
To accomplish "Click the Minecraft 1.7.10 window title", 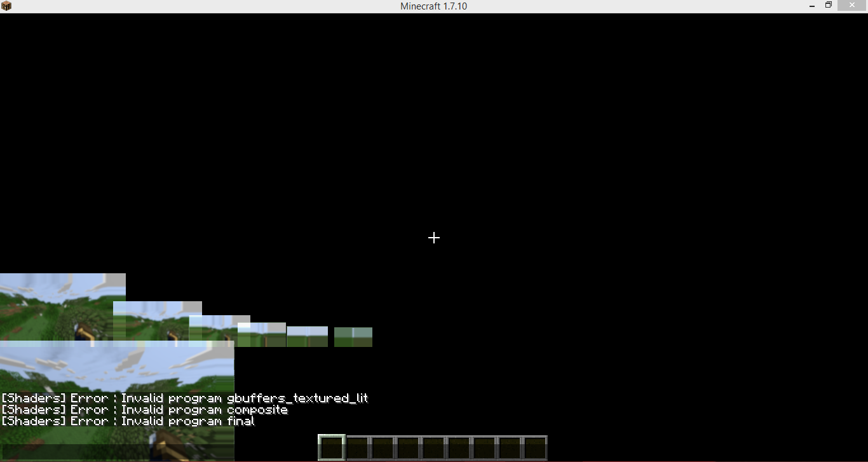I will coord(434,6).
